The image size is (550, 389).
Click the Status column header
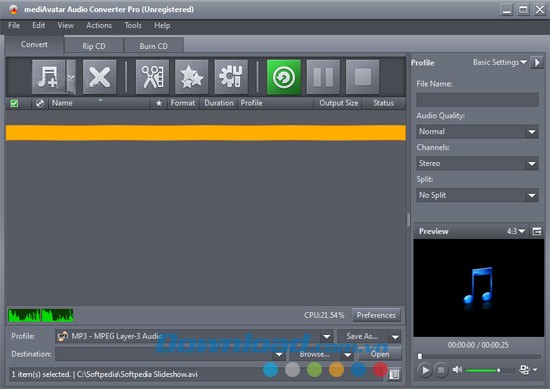point(383,103)
